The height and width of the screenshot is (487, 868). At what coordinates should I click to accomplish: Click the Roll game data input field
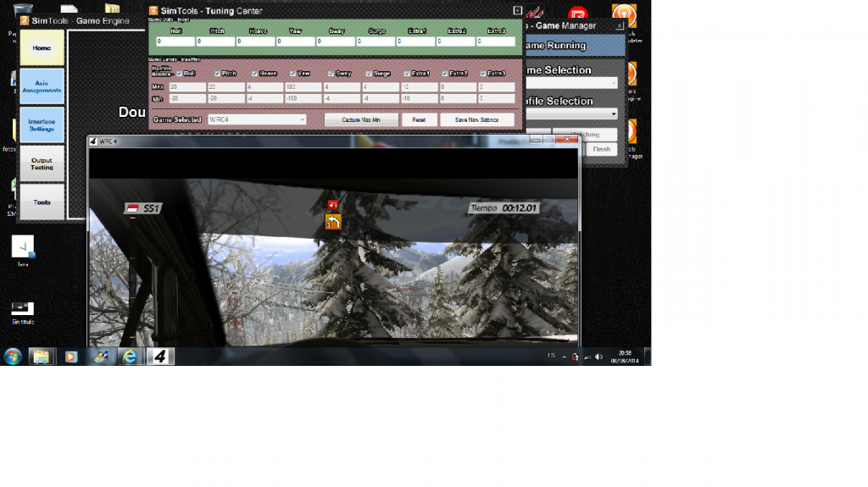click(175, 42)
